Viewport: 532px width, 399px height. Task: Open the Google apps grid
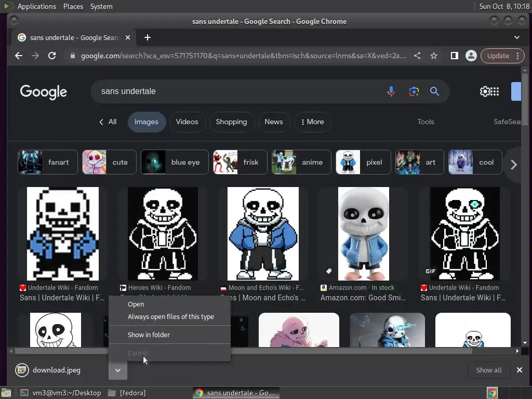(x=495, y=91)
